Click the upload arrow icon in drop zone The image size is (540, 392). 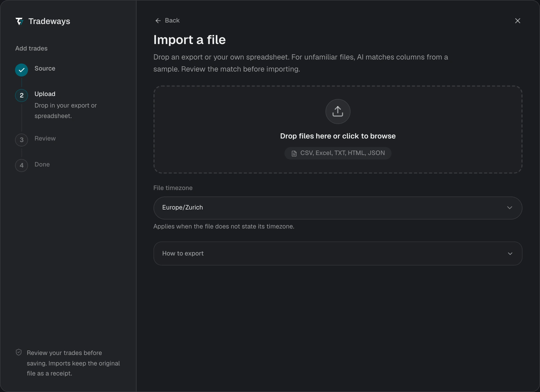click(338, 111)
